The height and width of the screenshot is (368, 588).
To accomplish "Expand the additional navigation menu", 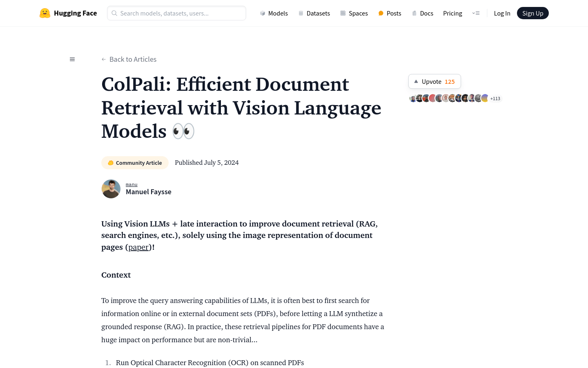I will point(476,13).
